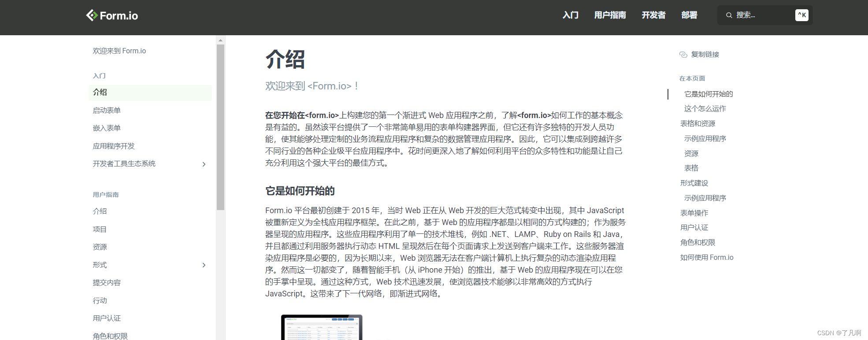This screenshot has width=868, height=340.
Task: Click the ^K shortcut badge
Action: click(x=802, y=15)
